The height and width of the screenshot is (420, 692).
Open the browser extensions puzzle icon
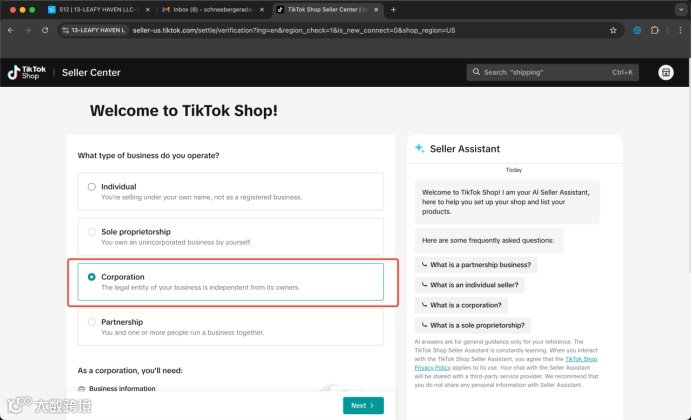654,30
